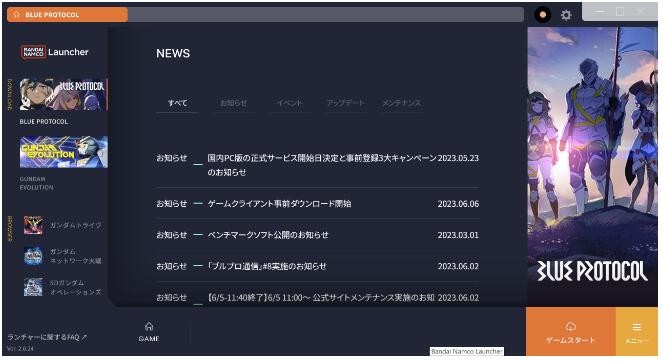Switch to the アップデート news tab
This screenshot has height=361, width=663.
(x=345, y=103)
